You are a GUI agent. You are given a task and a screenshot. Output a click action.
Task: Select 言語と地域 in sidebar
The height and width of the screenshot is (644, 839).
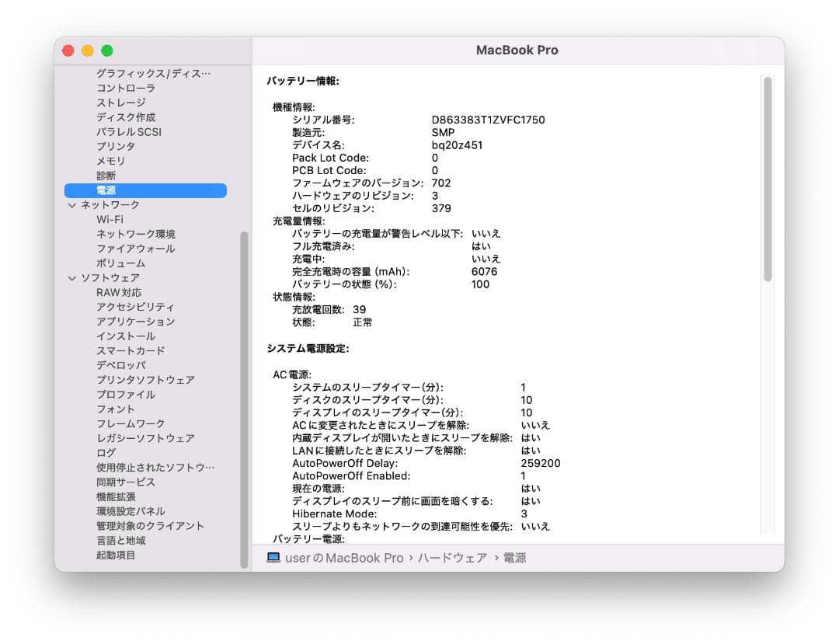point(121,541)
